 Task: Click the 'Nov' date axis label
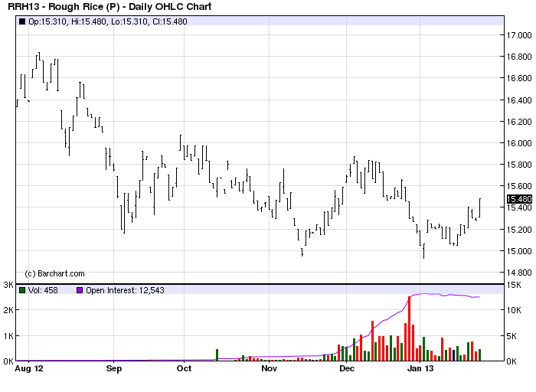[x=269, y=368]
